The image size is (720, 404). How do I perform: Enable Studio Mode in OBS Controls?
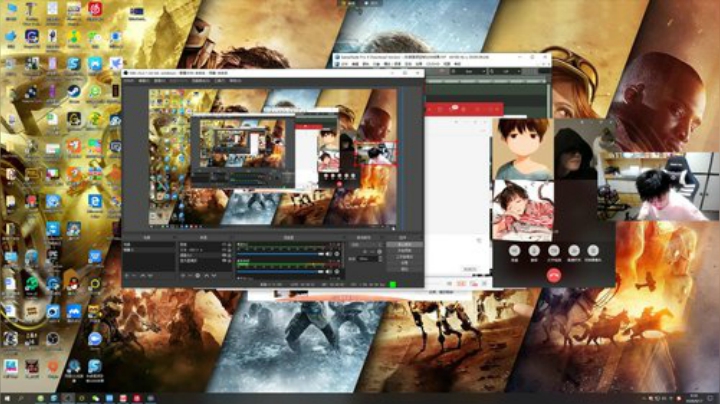coord(405,257)
